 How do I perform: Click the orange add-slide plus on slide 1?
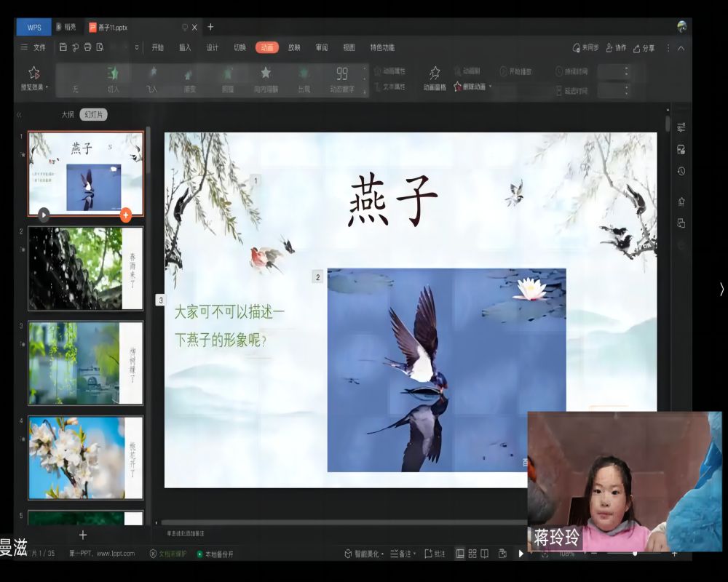coord(125,215)
